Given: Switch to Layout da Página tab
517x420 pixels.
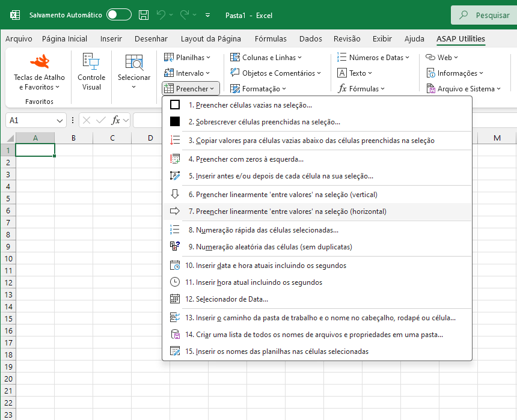Looking at the screenshot, I should (x=210, y=39).
